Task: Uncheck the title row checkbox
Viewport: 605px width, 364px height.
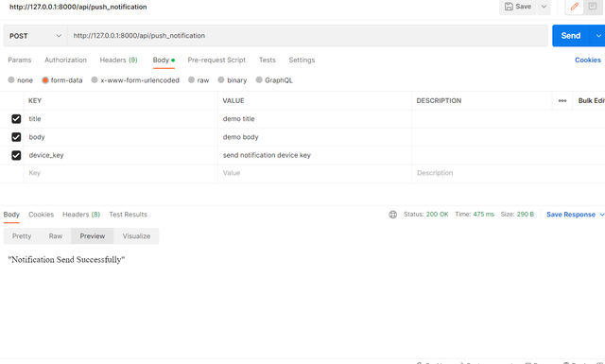Action: pyautogui.click(x=16, y=119)
